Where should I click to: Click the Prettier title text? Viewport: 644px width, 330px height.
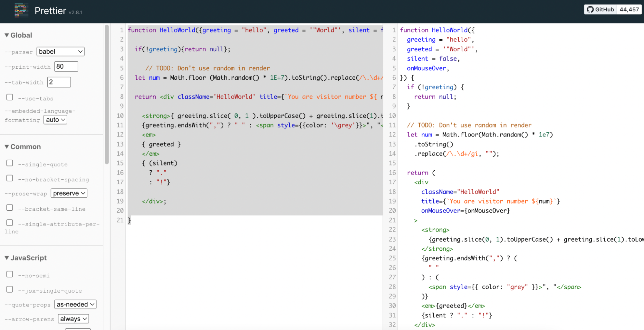point(50,11)
